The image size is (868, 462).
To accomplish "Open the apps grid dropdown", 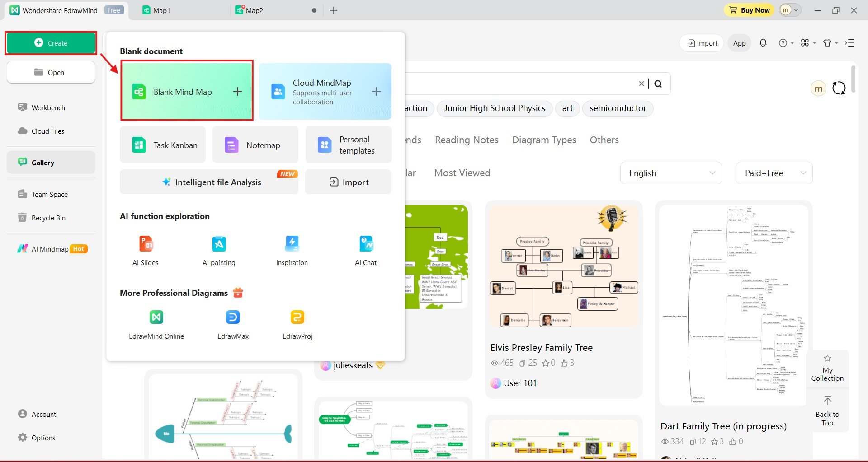I will pos(808,43).
